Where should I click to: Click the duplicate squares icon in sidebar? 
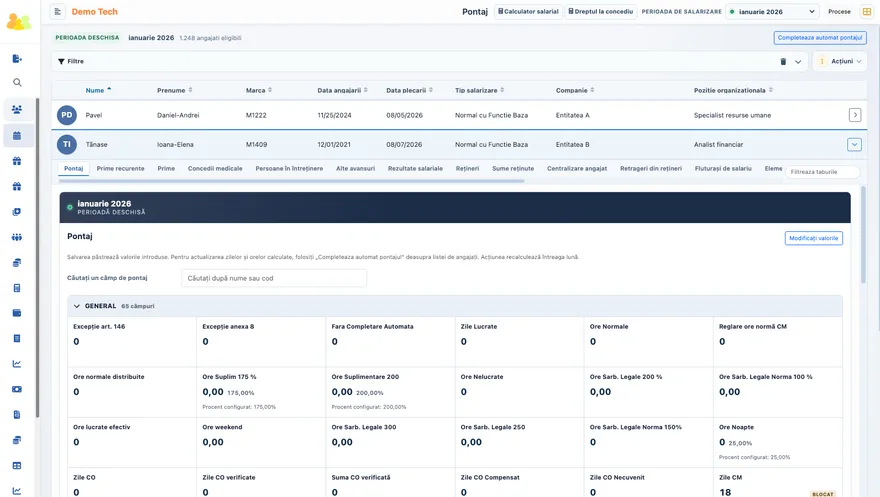pos(17,212)
